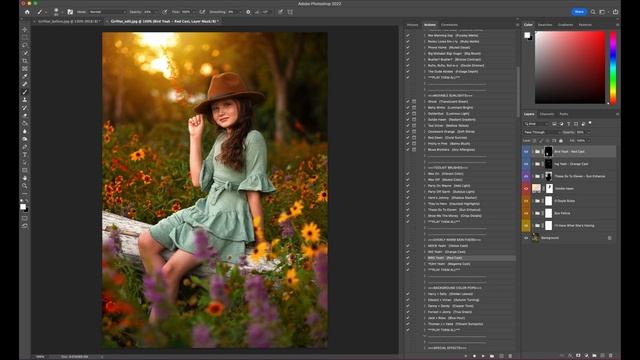Create new adjustment layer icon
The image size is (640, 360).
pyautogui.click(x=587, y=356)
